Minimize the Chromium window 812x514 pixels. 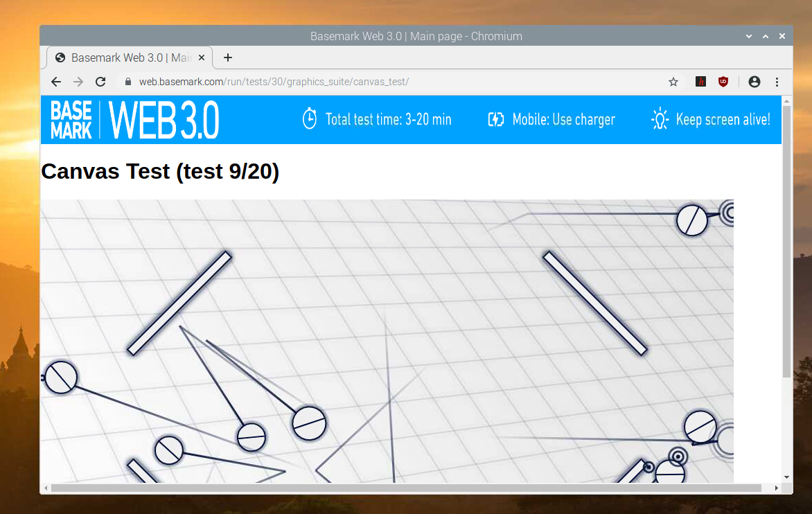(749, 36)
